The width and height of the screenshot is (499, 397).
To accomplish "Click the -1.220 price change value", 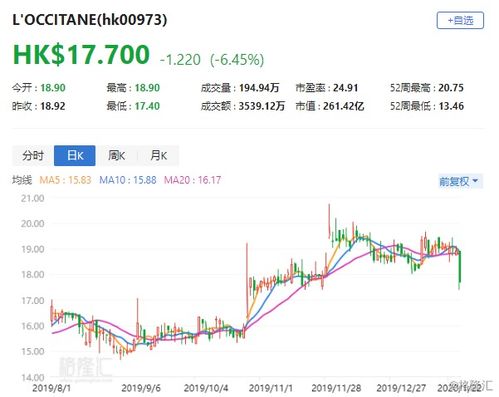I will pyautogui.click(x=180, y=60).
